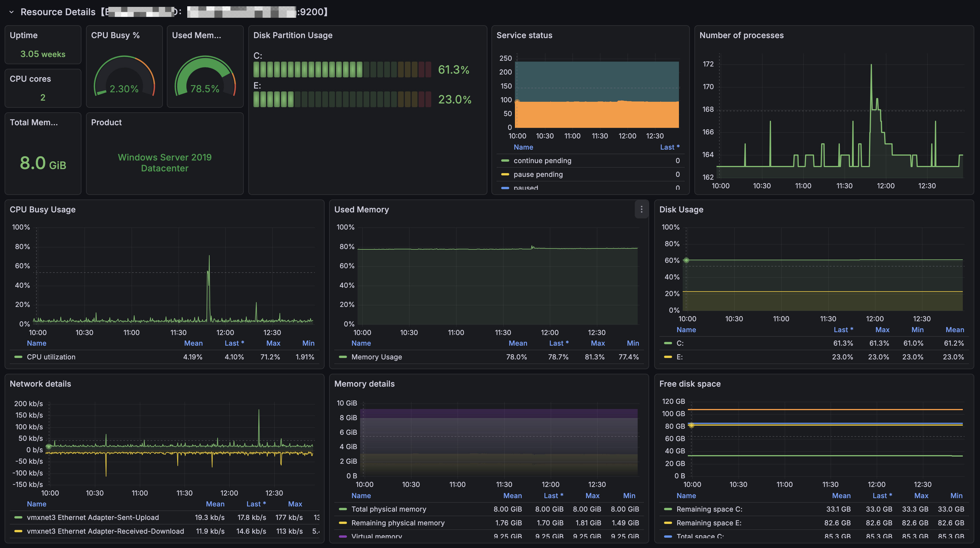Screen dimensions: 980x548
Task: Click the Name header in Network details legend
Action: tap(36, 504)
